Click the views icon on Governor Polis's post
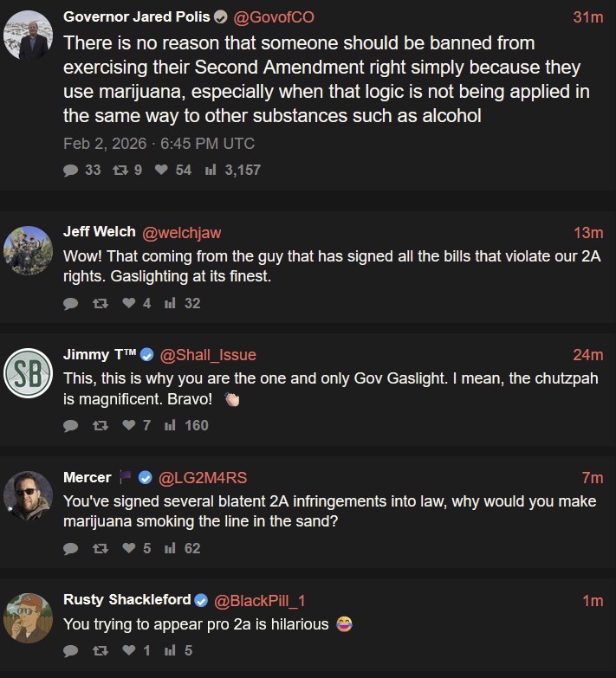The image size is (616, 678). [211, 171]
